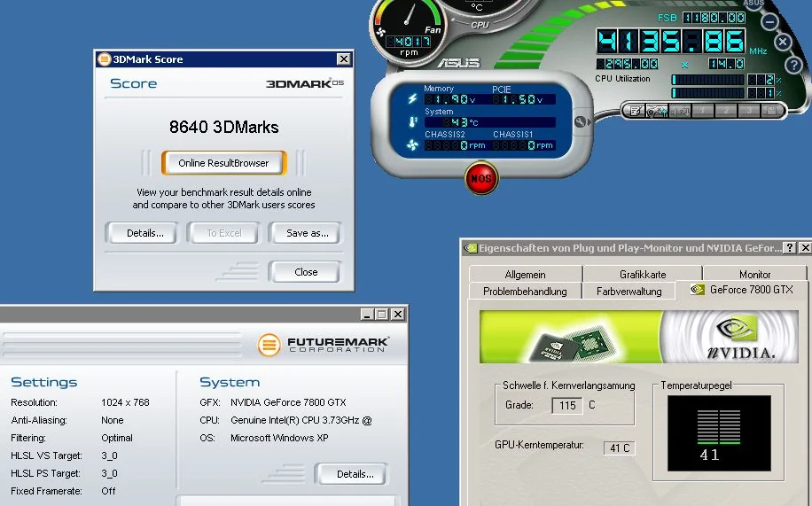Screen dimensions: 812x506
Task: Click the Filtering value Optimal
Action: [117, 438]
